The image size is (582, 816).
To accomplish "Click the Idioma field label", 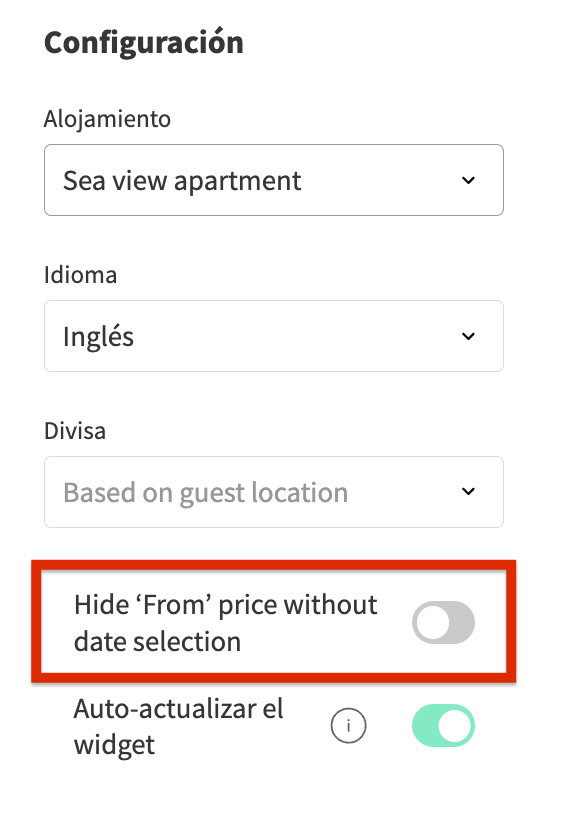I will click(81, 275).
